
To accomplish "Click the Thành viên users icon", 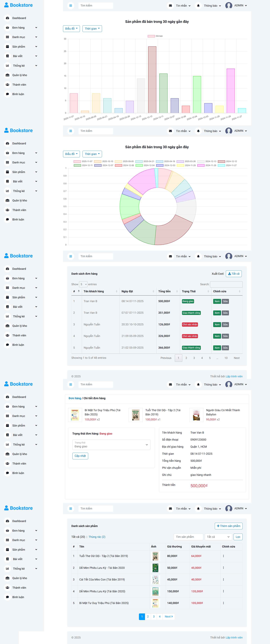I will point(7,85).
